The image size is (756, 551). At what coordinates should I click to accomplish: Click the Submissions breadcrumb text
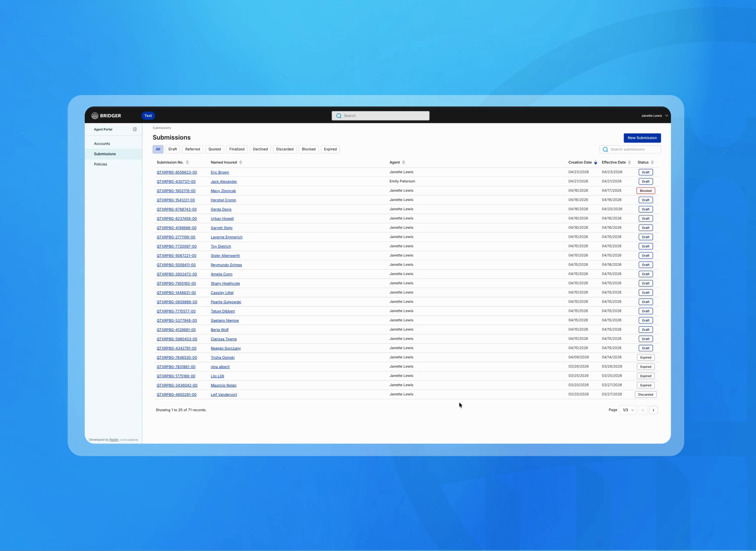tap(162, 128)
